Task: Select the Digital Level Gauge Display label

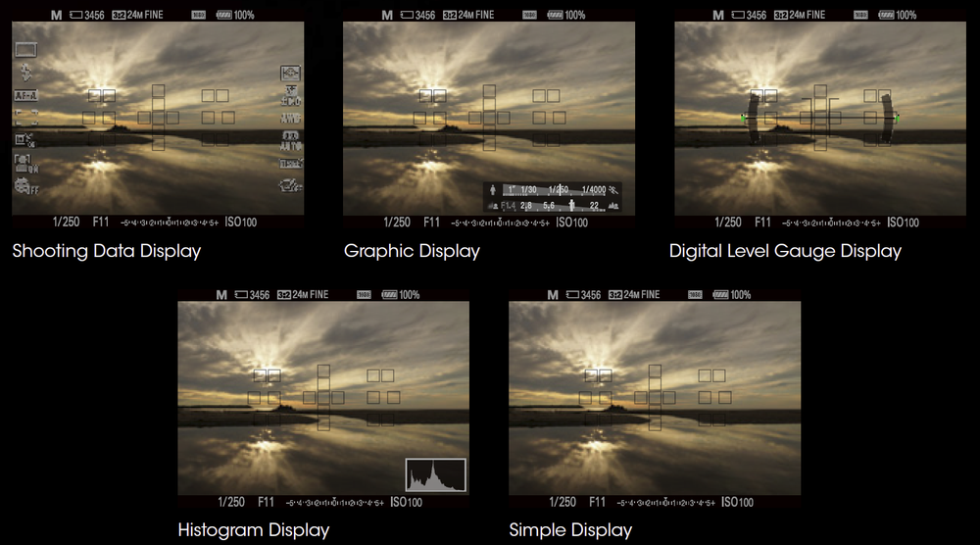Action: coord(785,251)
